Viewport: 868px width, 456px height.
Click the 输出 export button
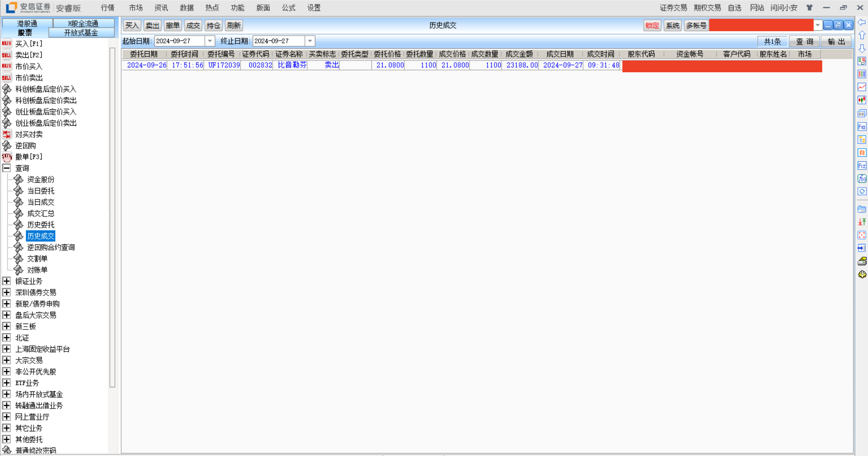point(836,42)
